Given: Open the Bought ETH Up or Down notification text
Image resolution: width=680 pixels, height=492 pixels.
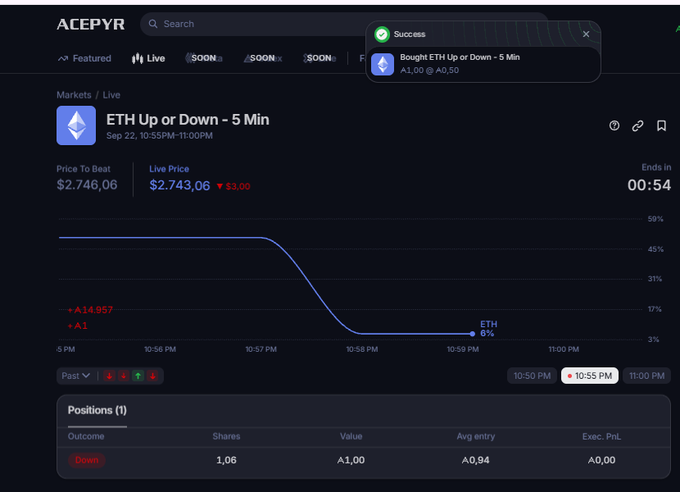Looking at the screenshot, I should (460, 57).
